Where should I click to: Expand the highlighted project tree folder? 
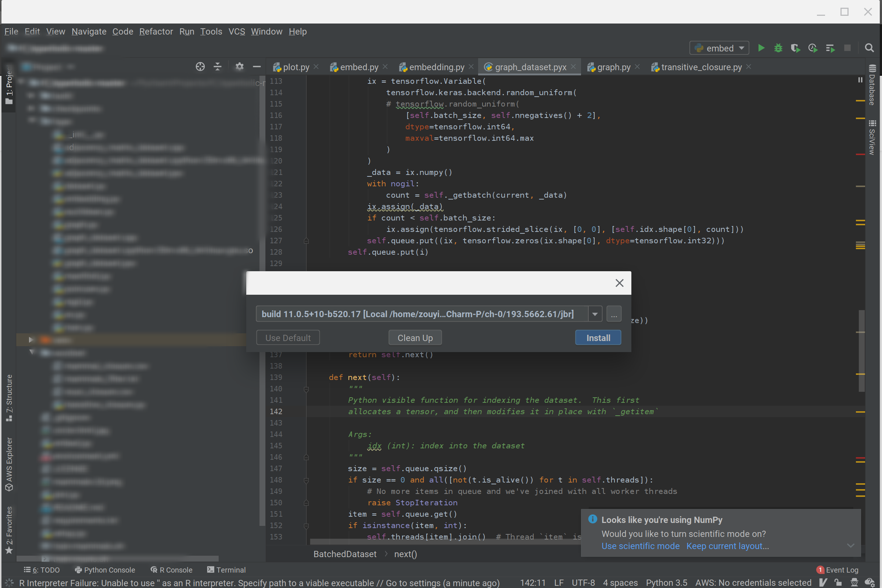point(31,340)
